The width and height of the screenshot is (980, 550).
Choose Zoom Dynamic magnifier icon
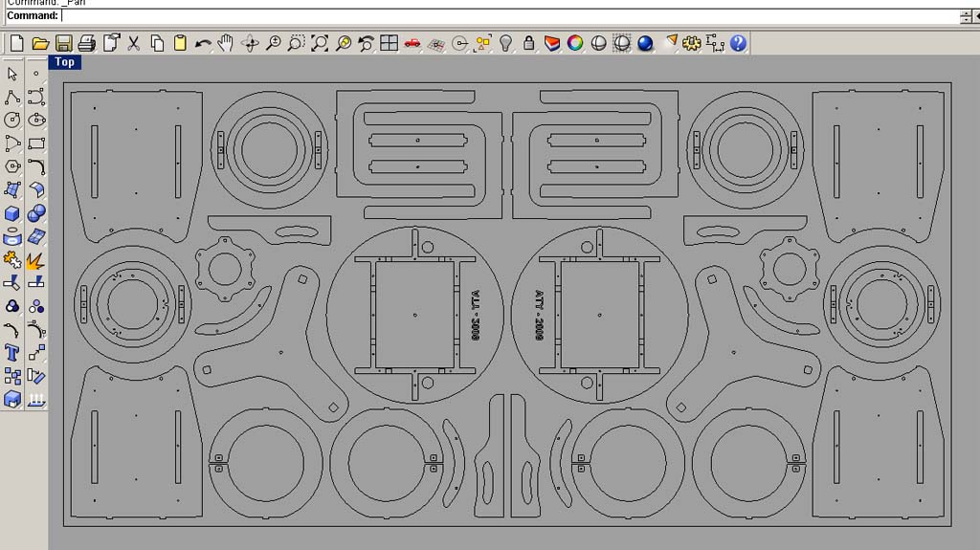(x=273, y=43)
